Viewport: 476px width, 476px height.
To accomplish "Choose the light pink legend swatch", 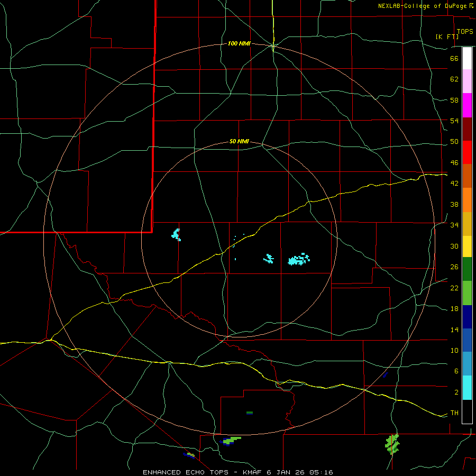I will 467,81.
